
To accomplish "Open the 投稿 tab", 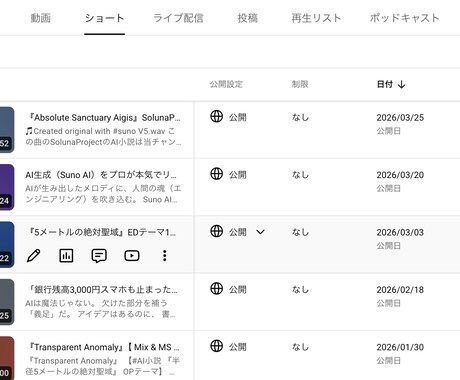I will click(247, 18).
